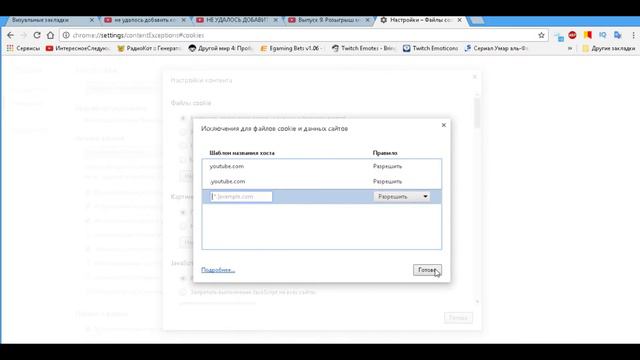The height and width of the screenshot is (360, 640).
Task: Open the Подробнее link
Action: tap(218, 270)
